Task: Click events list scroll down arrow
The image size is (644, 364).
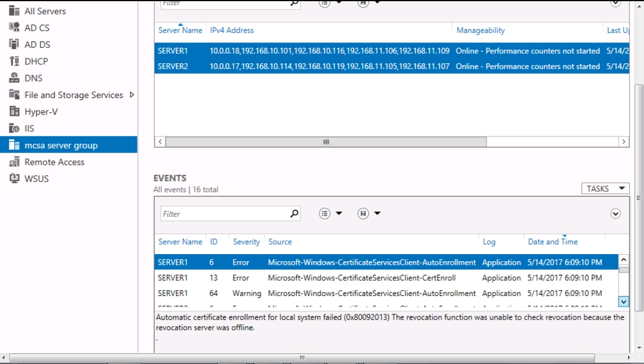Action: 623,301
